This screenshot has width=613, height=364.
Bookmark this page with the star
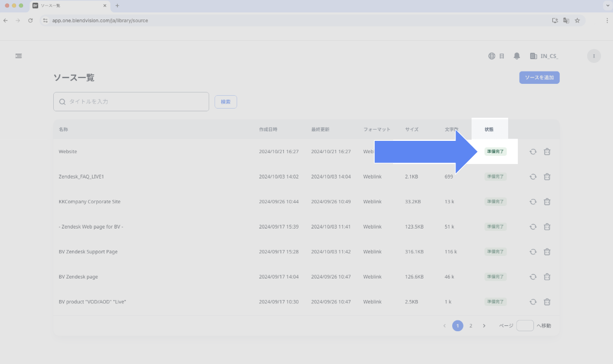click(x=577, y=20)
